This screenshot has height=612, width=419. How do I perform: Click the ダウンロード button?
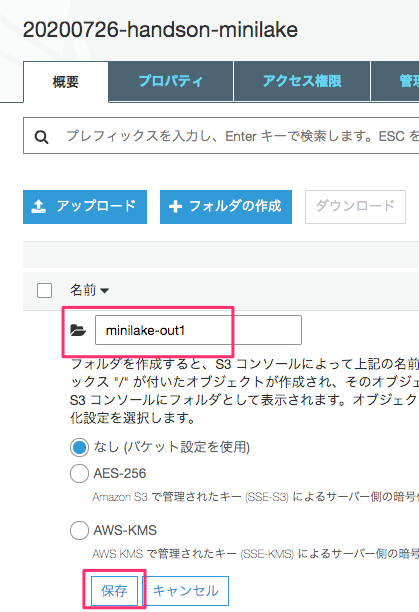pyautogui.click(x=355, y=207)
